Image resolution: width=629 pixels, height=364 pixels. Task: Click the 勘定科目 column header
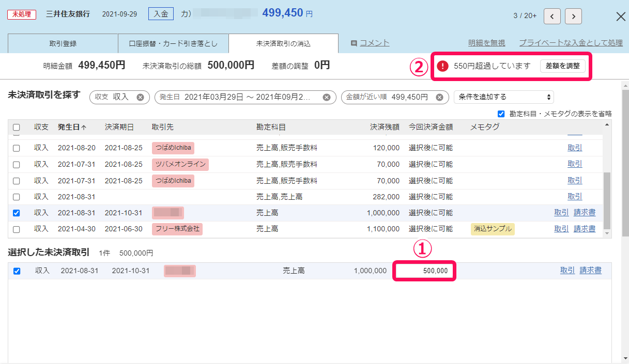click(271, 127)
